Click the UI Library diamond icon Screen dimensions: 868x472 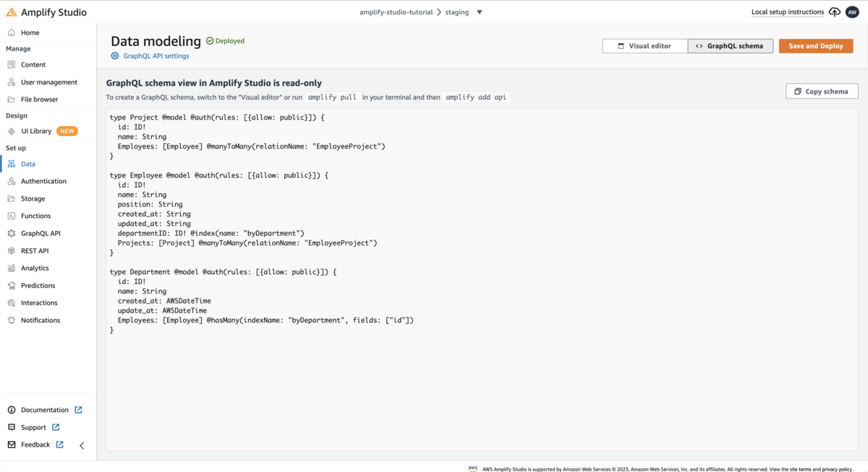coord(12,131)
